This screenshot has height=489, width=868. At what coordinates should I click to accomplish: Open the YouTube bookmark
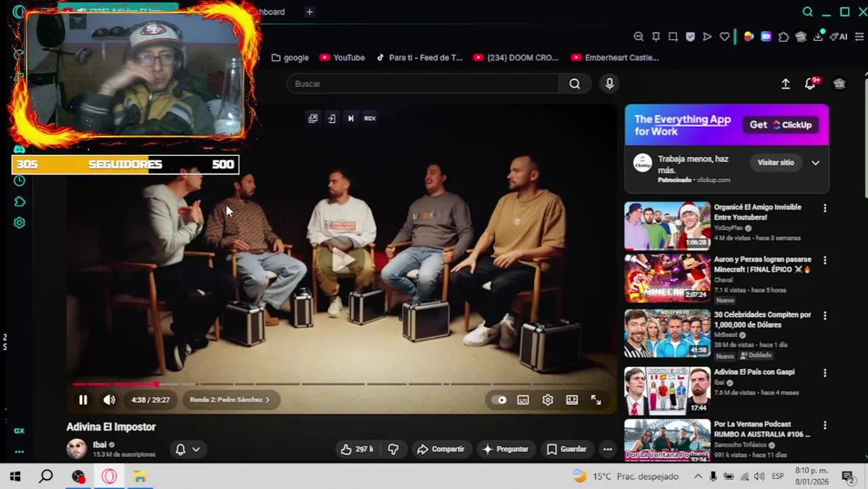click(x=342, y=58)
